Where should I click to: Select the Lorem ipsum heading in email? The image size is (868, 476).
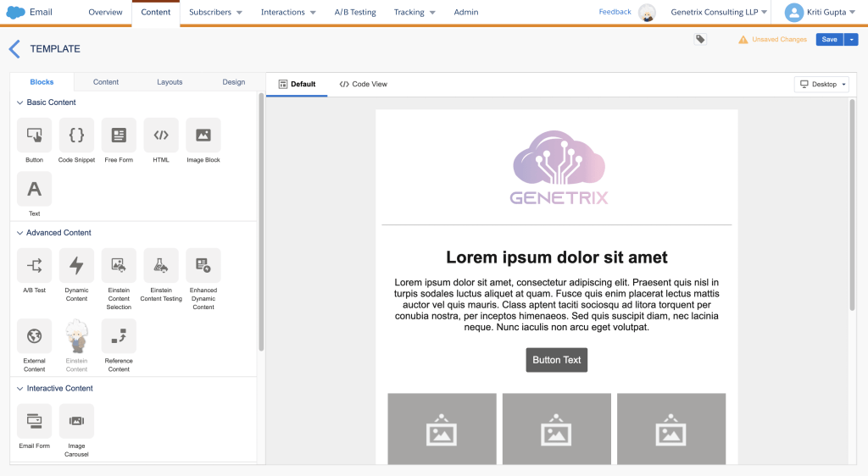coord(556,257)
